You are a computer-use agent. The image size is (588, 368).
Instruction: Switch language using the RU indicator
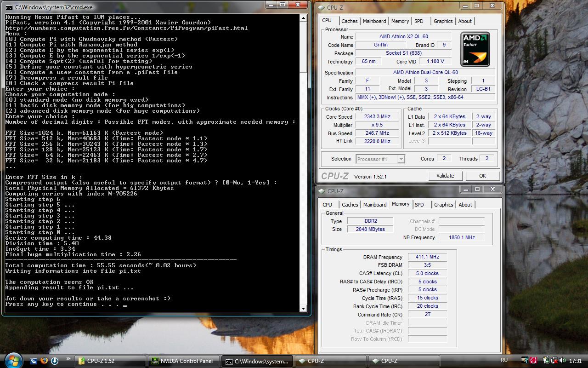click(x=504, y=361)
